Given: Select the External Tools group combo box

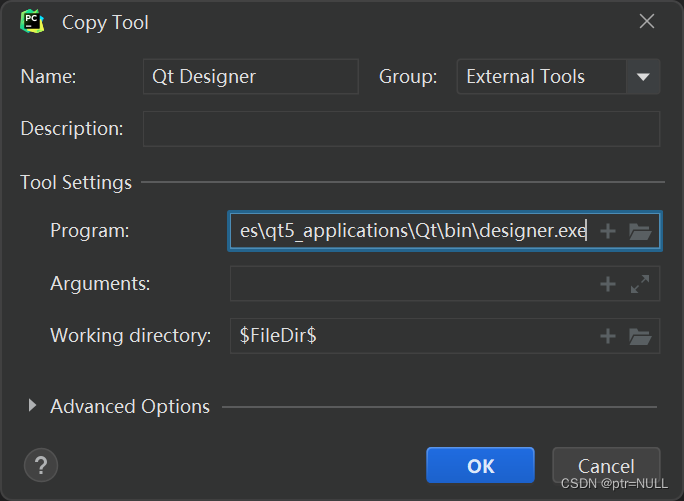Looking at the screenshot, I should [558, 77].
